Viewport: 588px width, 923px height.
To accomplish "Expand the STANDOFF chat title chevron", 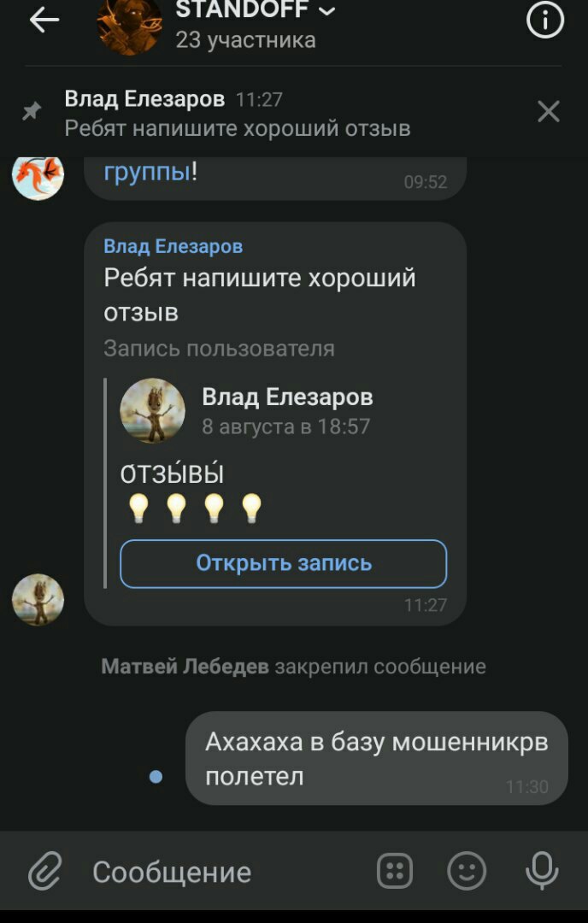I will (327, 10).
